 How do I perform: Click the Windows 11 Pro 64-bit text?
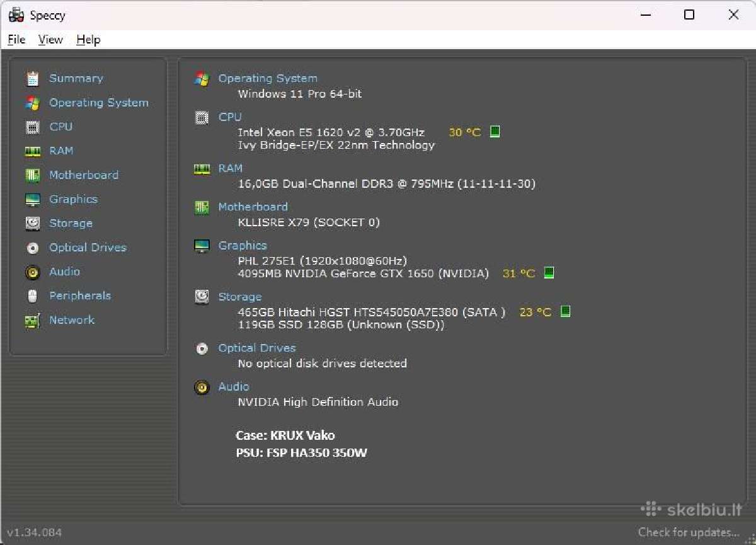300,94
